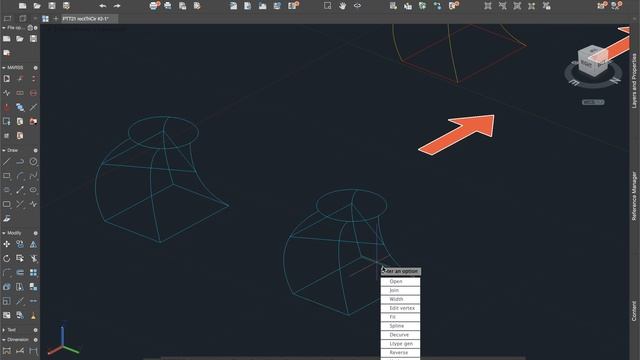
Task: Click the plus icon to add drawing tab
Action: click(56, 19)
